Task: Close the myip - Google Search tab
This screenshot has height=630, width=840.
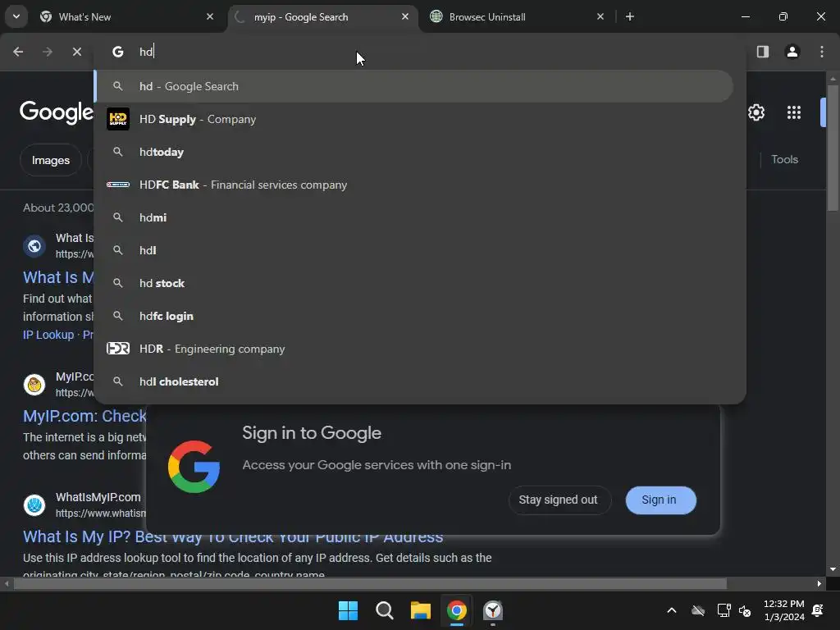Action: 405,16
